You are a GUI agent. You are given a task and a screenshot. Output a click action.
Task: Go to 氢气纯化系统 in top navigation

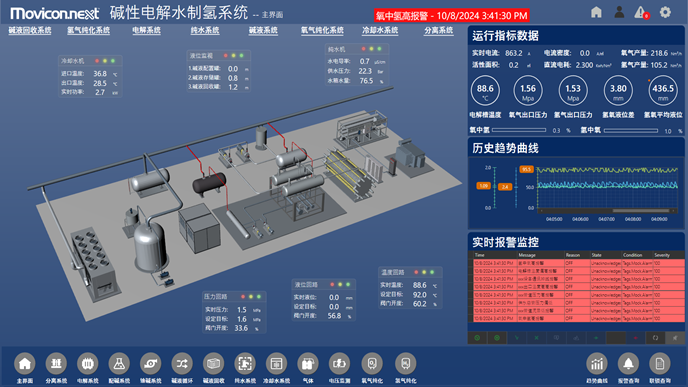coord(88,30)
